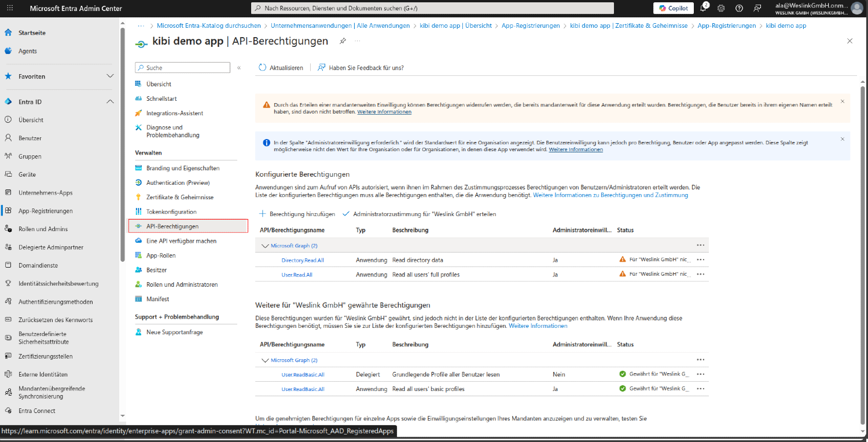The image size is (868, 442).
Task: Grant Administratorzustimmung für Weslink GmbH
Action: (420, 214)
